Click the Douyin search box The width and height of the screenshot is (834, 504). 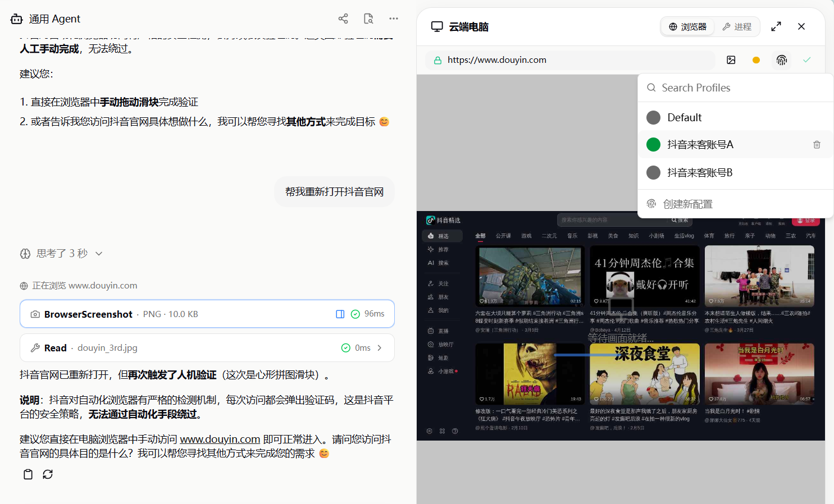point(612,220)
